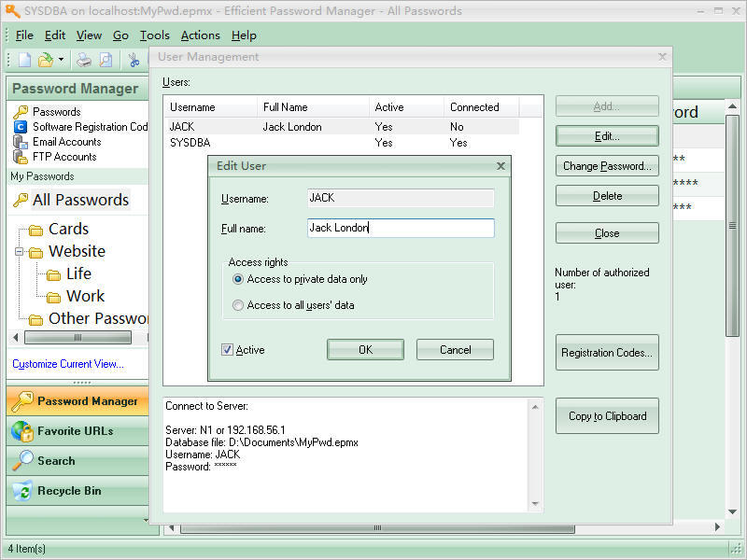The image size is (747, 560).
Task: Close the Edit User dialog
Action: point(500,166)
